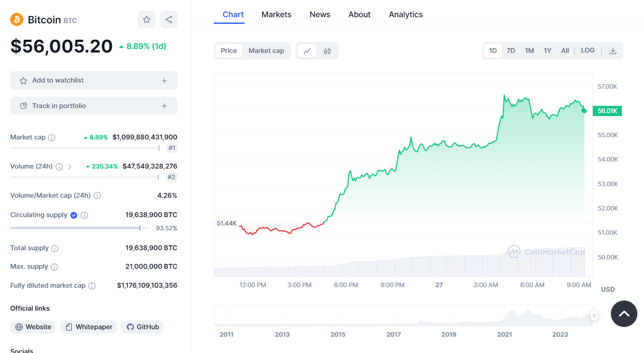The width and height of the screenshot is (644, 353).
Task: Click the green dot at the chart's current price
Action: click(584, 110)
